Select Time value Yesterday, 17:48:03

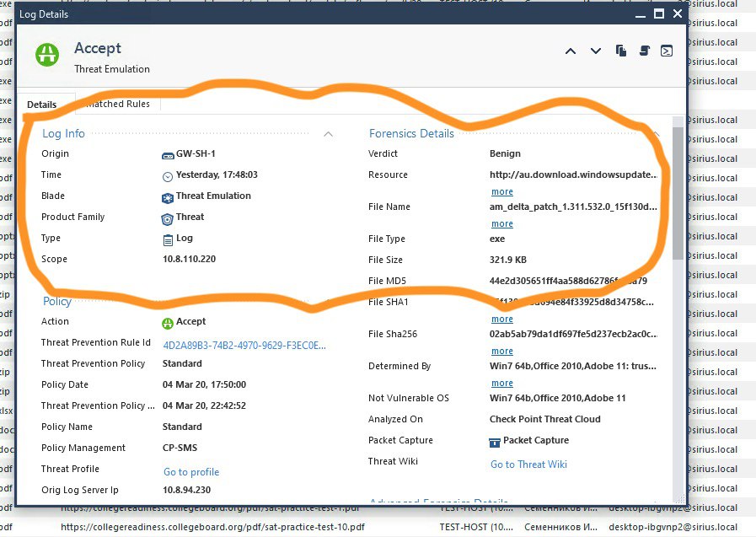pos(217,175)
